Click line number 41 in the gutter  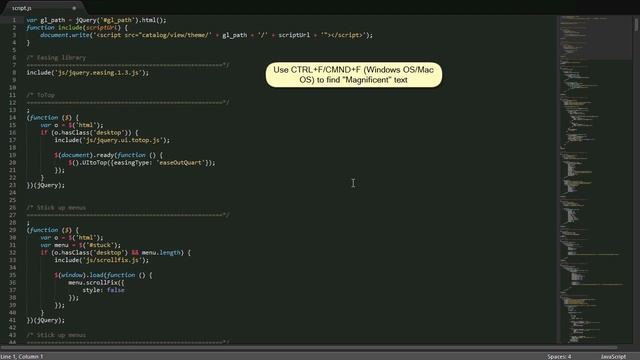click(x=12, y=320)
